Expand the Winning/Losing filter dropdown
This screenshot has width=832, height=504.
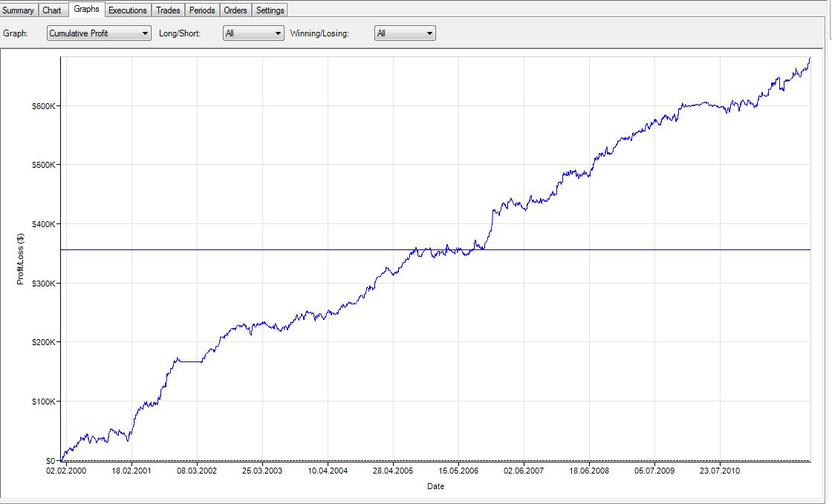(405, 33)
